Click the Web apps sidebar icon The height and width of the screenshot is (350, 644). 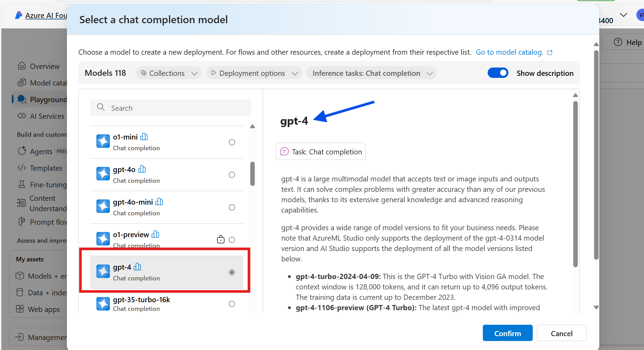click(x=20, y=309)
